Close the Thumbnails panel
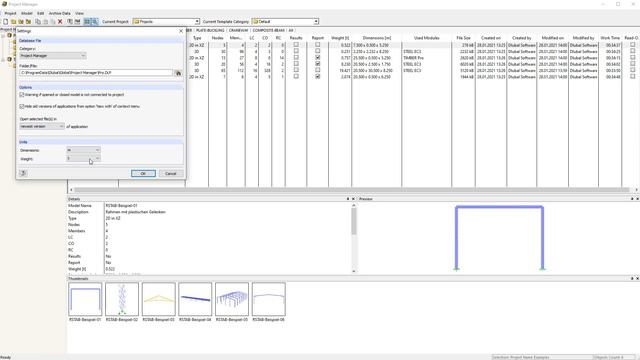The height and width of the screenshot is (360, 640). pos(638,278)
